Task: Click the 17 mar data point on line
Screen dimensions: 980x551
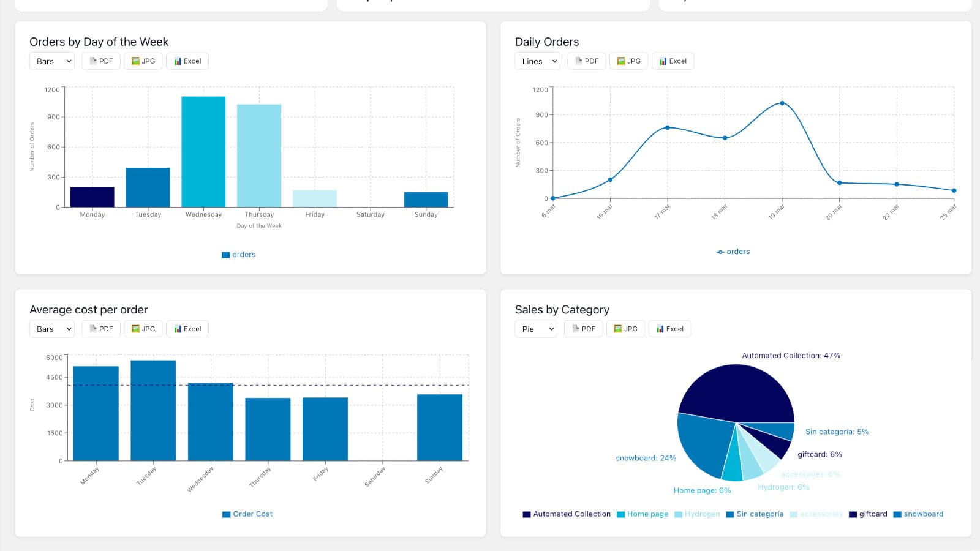Action: pos(668,127)
